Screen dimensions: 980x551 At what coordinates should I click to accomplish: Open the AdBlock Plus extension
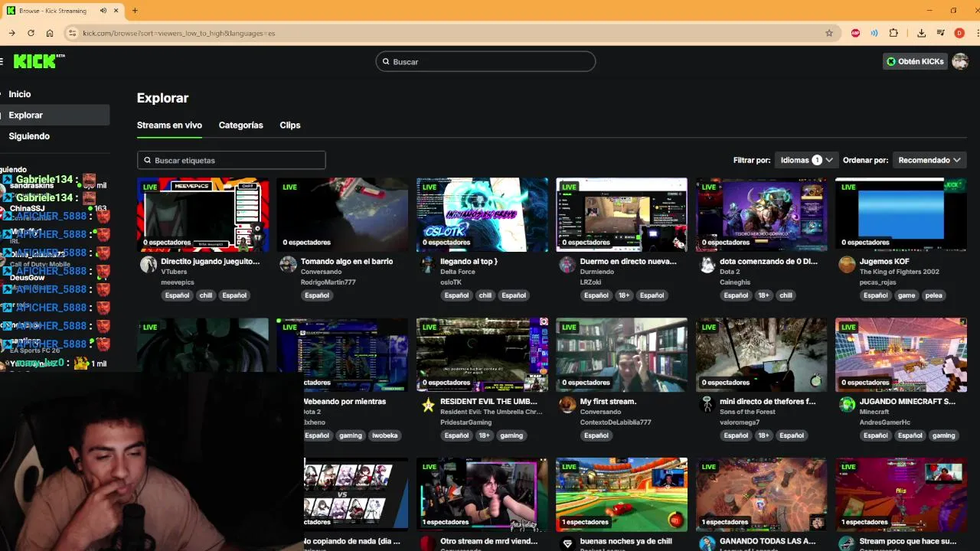pyautogui.click(x=856, y=33)
